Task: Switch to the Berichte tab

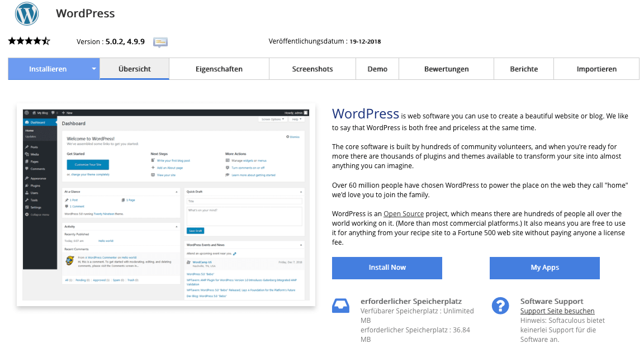Action: [x=524, y=69]
